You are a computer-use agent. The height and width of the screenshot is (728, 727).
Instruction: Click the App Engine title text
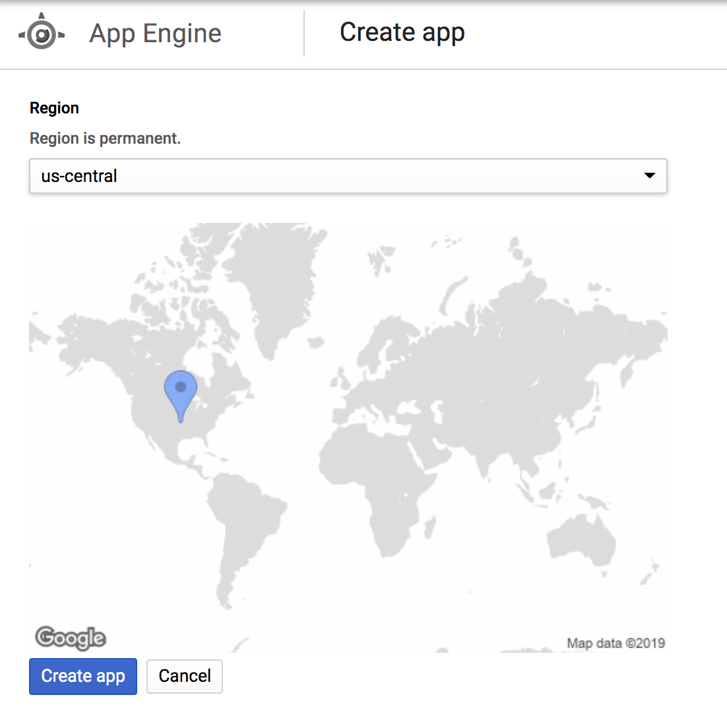[156, 34]
